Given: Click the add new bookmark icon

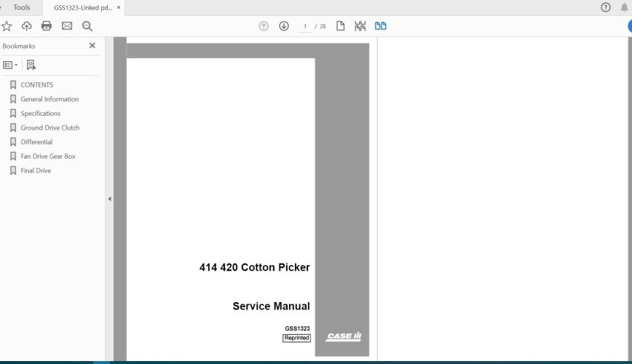Looking at the screenshot, I should click(31, 65).
